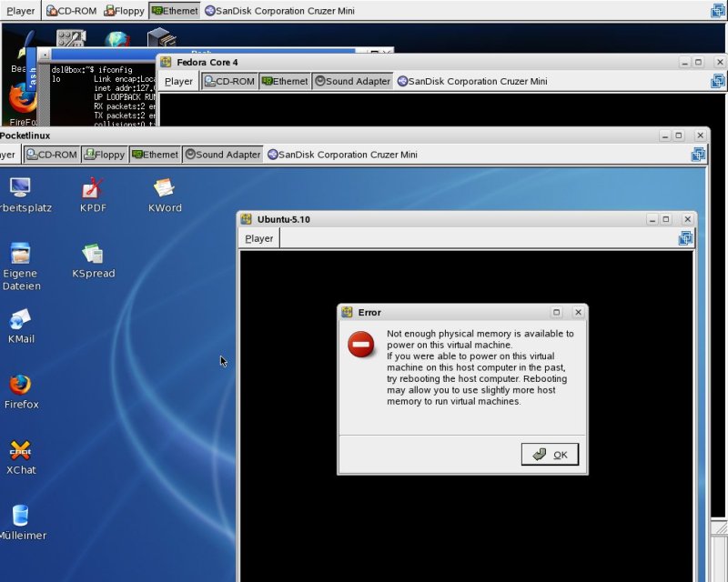Click OK in the Error dialog

coord(550,455)
